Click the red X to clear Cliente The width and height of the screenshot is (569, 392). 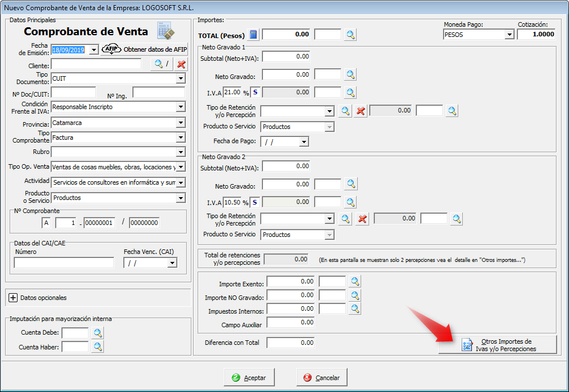[181, 64]
